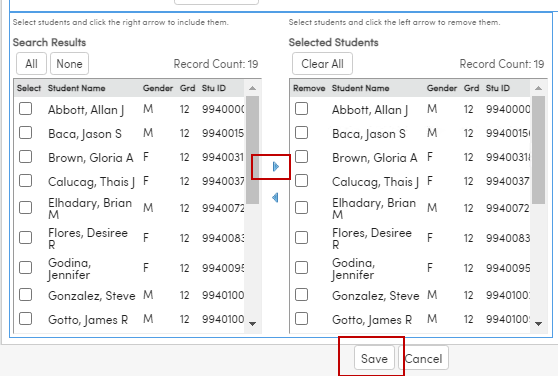Mark Elhadary, Brian M for removal
The width and height of the screenshot is (558, 376).
tap(301, 208)
